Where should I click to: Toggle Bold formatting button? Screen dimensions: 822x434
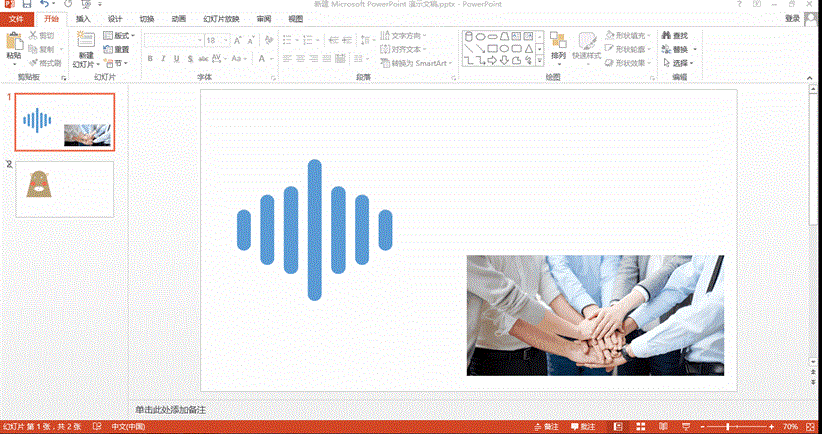(x=150, y=59)
